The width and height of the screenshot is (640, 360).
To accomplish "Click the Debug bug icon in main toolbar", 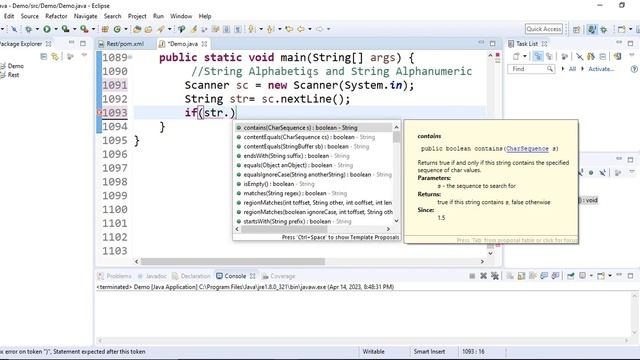I will tap(29, 29).
